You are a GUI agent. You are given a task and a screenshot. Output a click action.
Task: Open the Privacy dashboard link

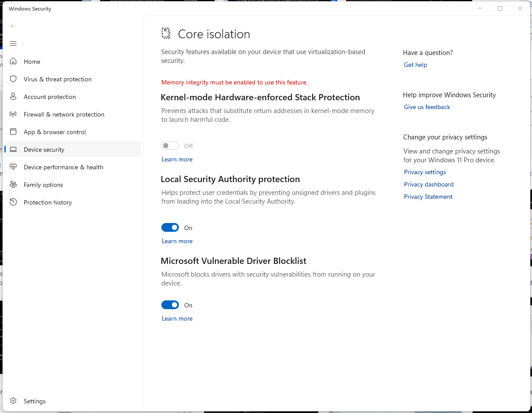(x=429, y=184)
